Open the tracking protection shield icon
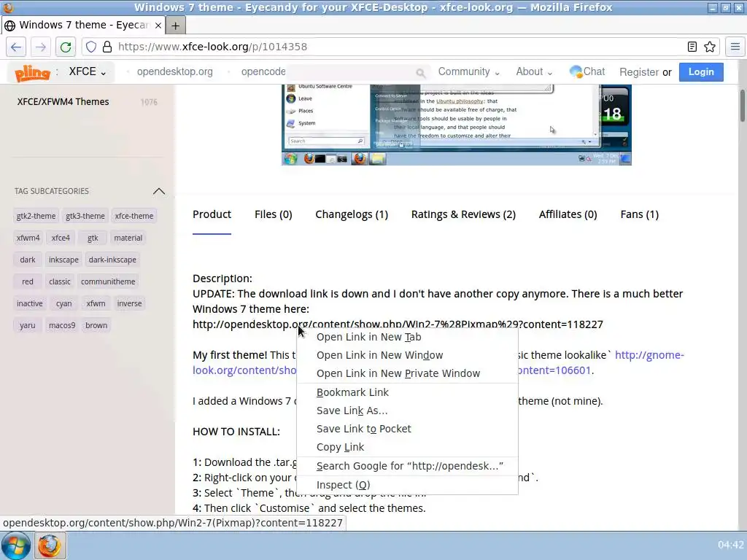Image resolution: width=747 pixels, height=560 pixels. point(91,47)
